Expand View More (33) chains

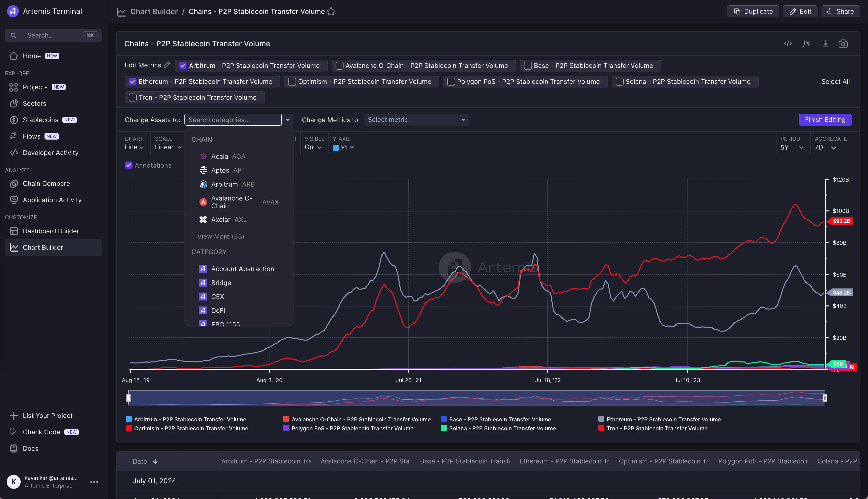(221, 236)
